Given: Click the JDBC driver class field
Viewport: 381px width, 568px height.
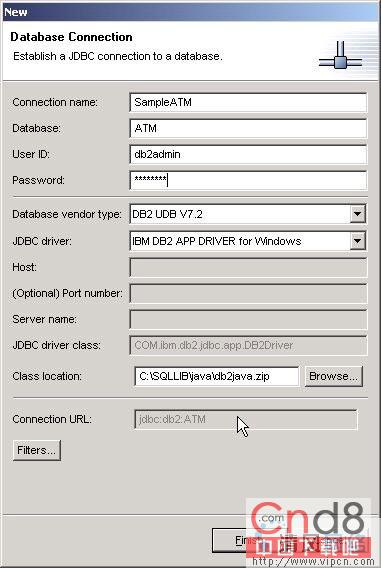Looking at the screenshot, I should 248,346.
